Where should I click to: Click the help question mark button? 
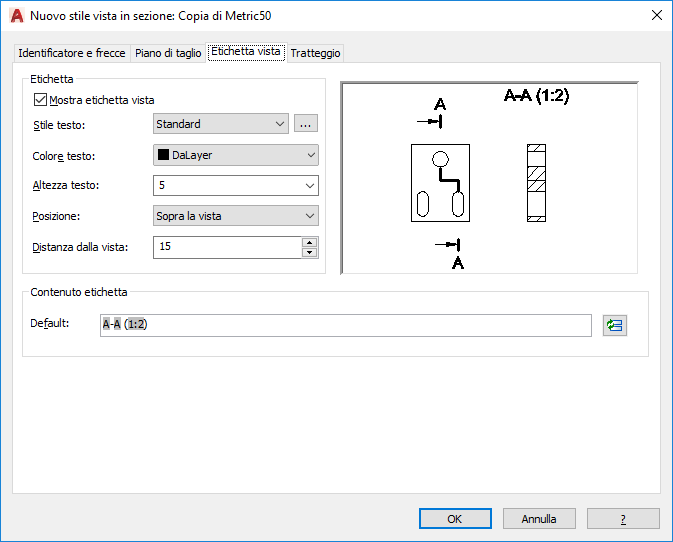(x=623, y=519)
